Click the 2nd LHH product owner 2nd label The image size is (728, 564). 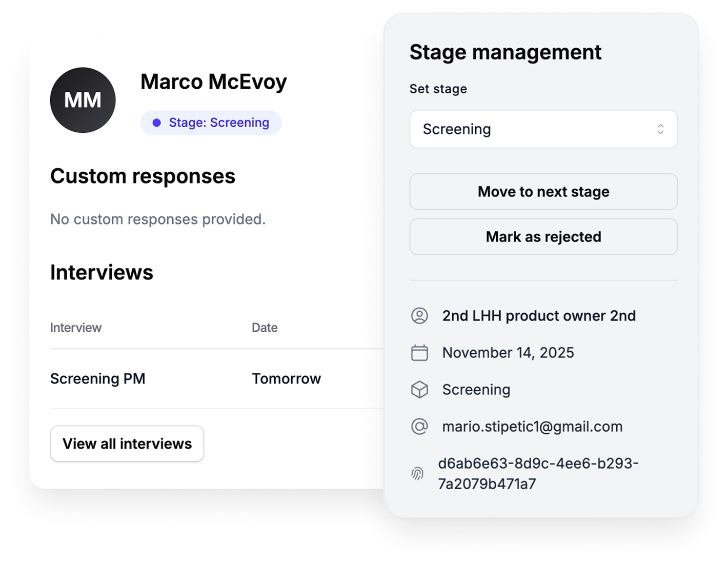pos(539,316)
